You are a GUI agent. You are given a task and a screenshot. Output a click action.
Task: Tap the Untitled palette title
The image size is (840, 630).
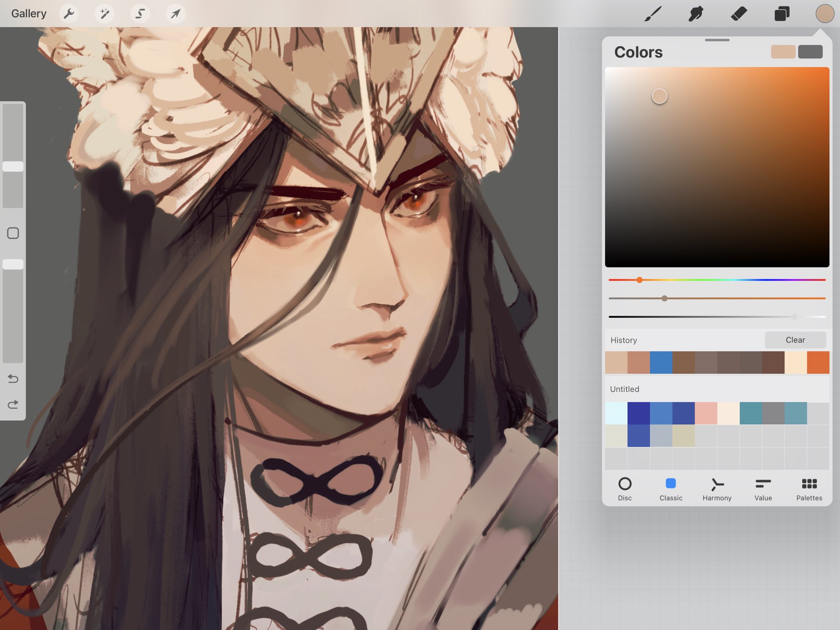tap(624, 389)
